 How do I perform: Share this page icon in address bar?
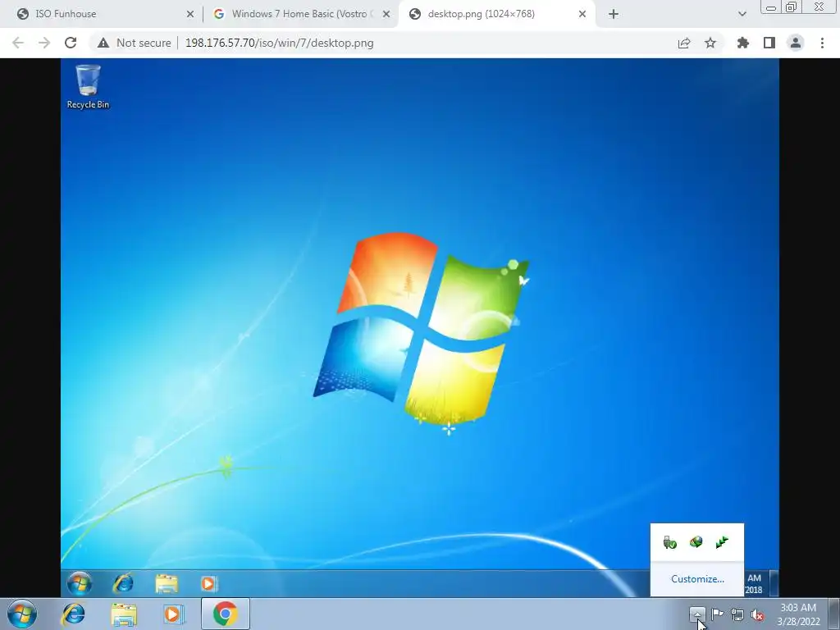click(x=684, y=43)
